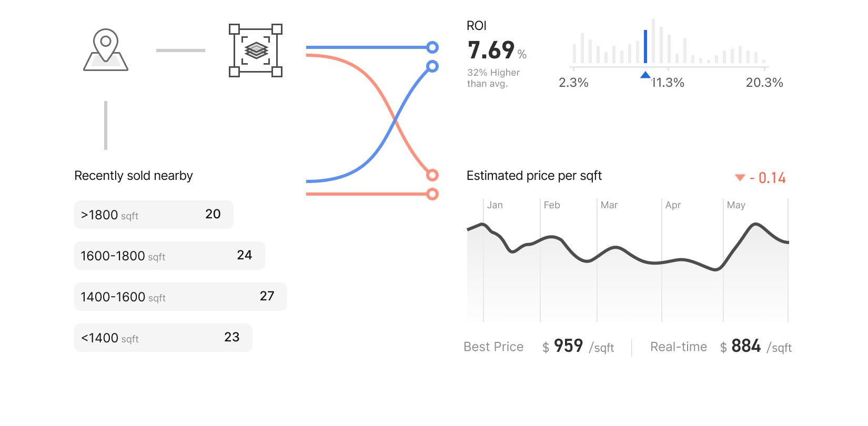Click the blue triangle ROI marker

pyautogui.click(x=645, y=75)
